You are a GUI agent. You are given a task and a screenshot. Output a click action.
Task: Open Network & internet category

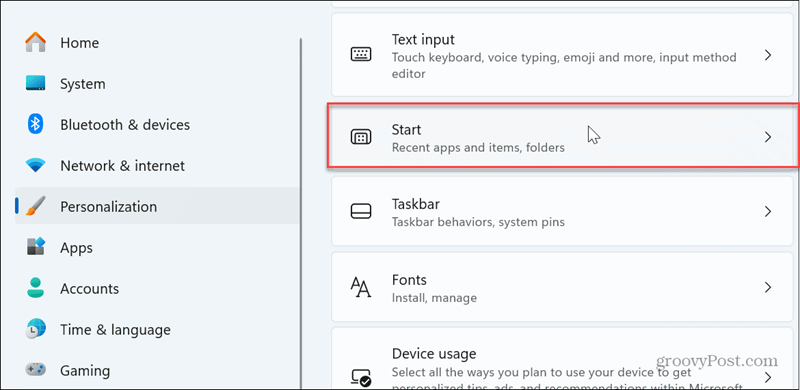pyautogui.click(x=122, y=166)
